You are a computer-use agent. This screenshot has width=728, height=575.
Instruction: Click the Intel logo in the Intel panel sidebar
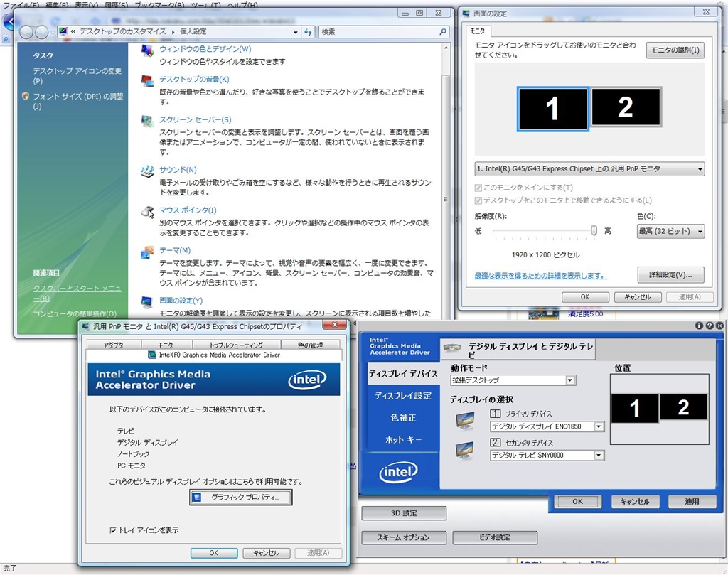(x=398, y=472)
